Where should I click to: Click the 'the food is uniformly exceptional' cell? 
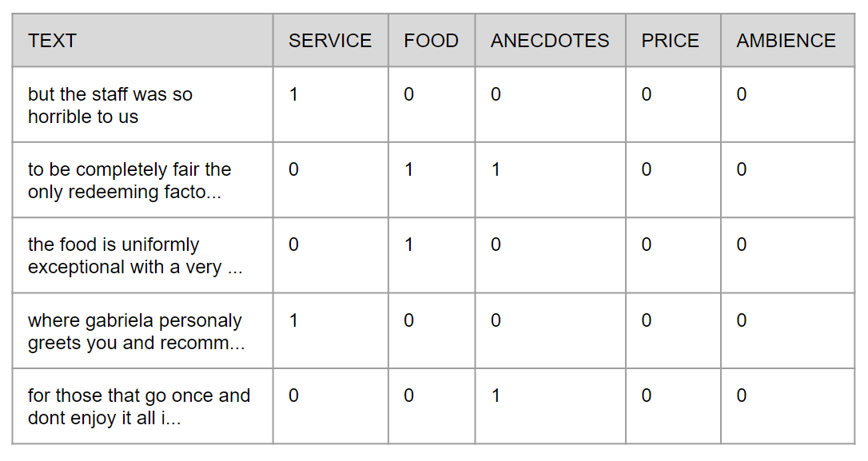[142, 255]
